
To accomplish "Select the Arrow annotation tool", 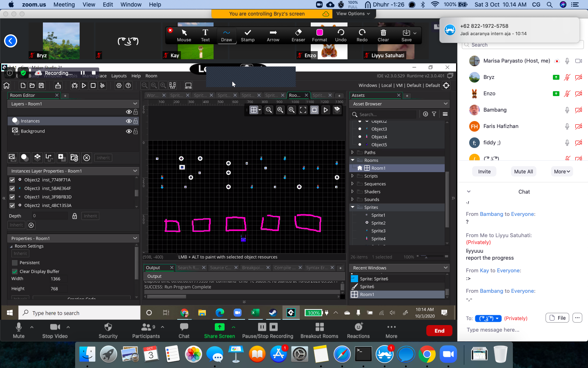I will [273, 35].
